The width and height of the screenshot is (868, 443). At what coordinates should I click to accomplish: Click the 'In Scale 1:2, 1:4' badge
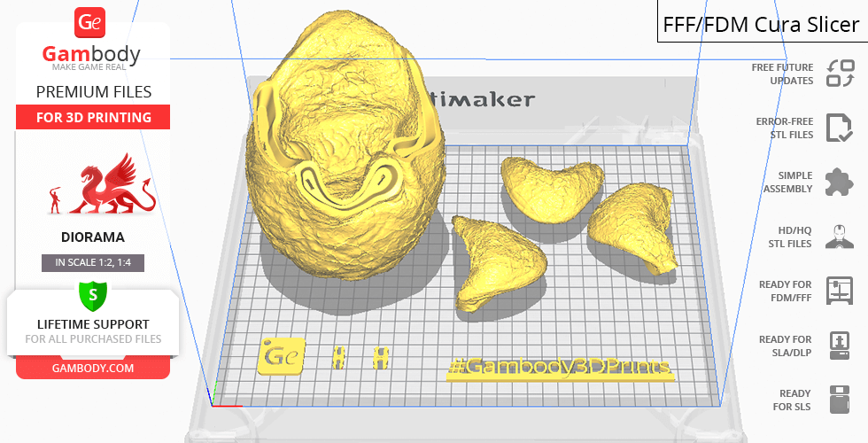pyautogui.click(x=92, y=262)
